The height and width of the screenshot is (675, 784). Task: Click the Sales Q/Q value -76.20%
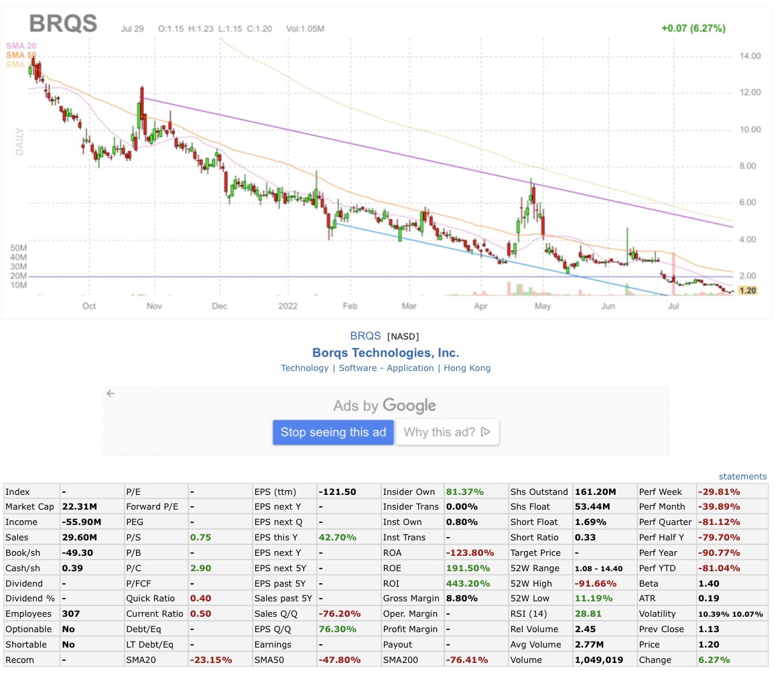point(340,614)
